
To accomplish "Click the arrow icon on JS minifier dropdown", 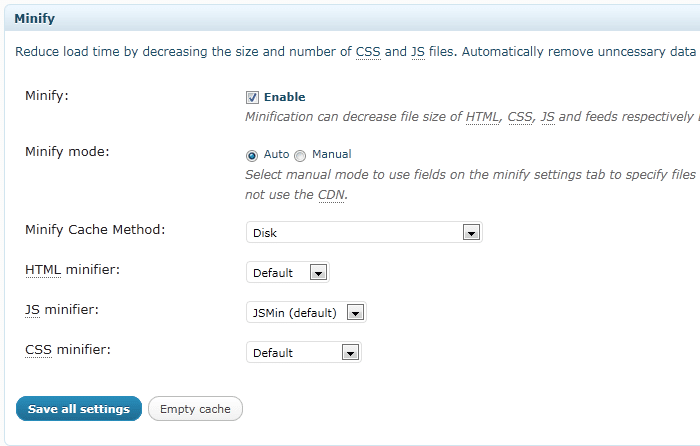I will point(355,313).
